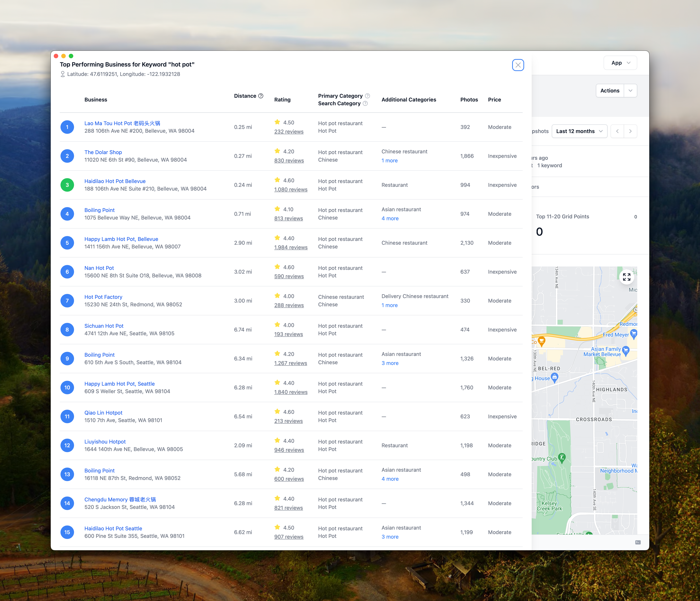Click the Additional Categories column header
This screenshot has width=700, height=601.
[x=409, y=100]
